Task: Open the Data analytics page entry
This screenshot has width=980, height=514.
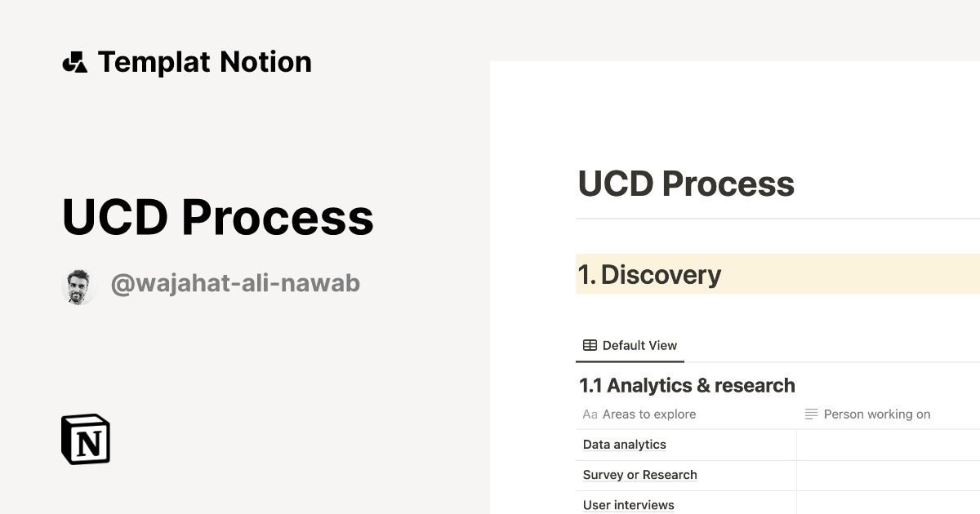Action: [x=624, y=445]
